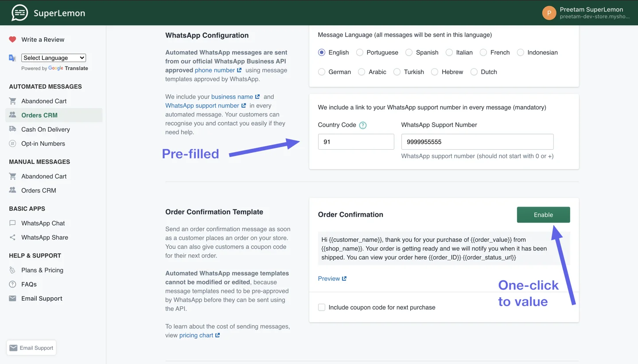Click the SuperLemon chat logo icon
Viewport: 638px width, 364px height.
coord(19,13)
